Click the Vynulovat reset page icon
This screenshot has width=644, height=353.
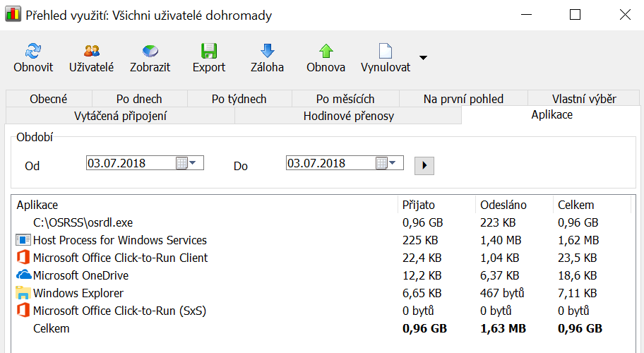385,51
